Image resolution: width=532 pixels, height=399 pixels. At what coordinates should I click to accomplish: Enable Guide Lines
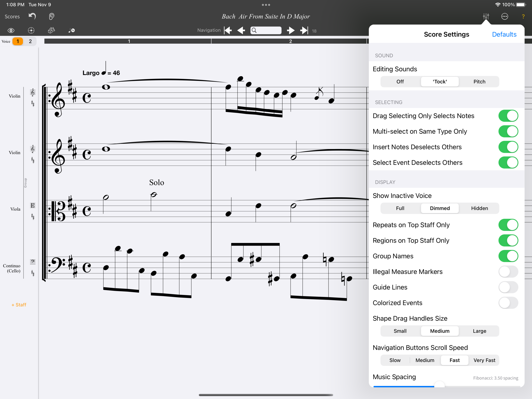click(x=508, y=287)
